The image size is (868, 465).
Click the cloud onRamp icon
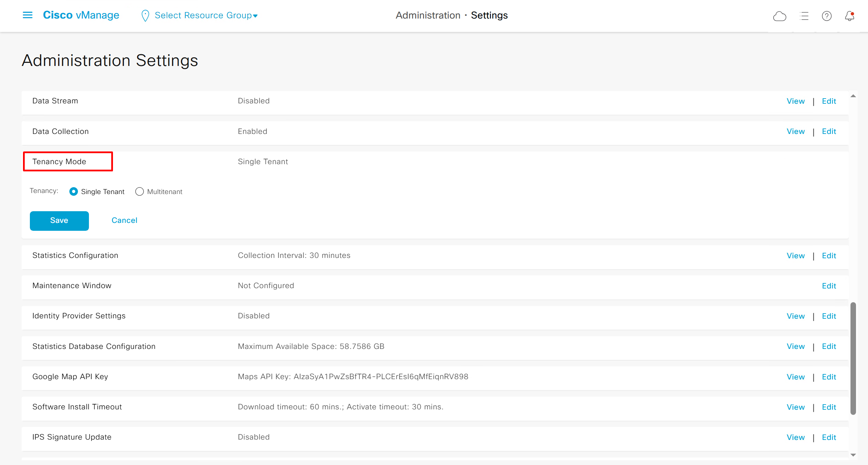(x=779, y=16)
